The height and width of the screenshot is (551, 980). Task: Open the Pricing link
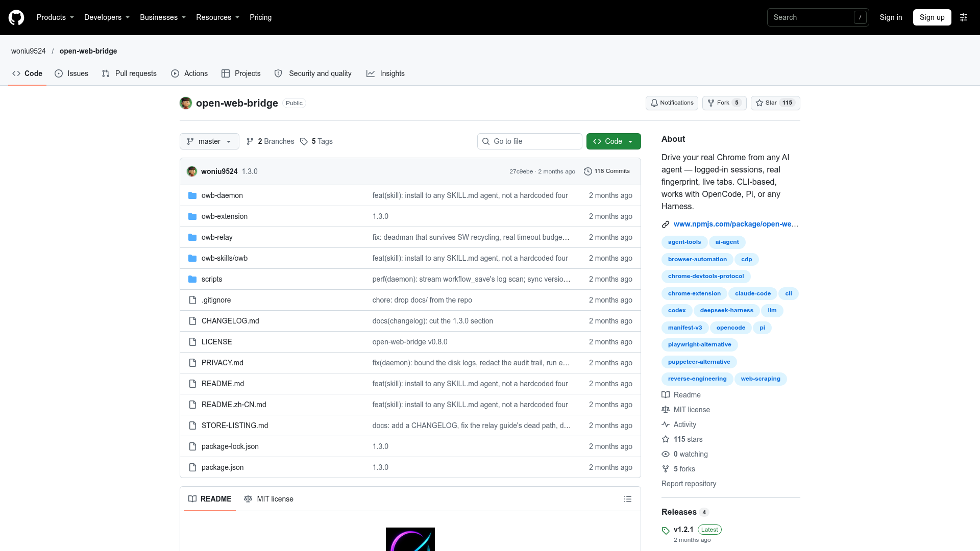pyautogui.click(x=260, y=17)
